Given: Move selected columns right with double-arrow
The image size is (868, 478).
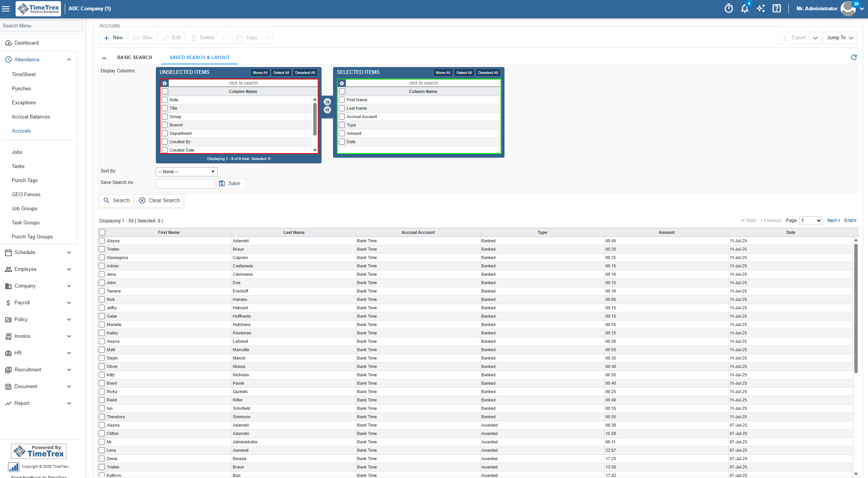Looking at the screenshot, I should (327, 102).
